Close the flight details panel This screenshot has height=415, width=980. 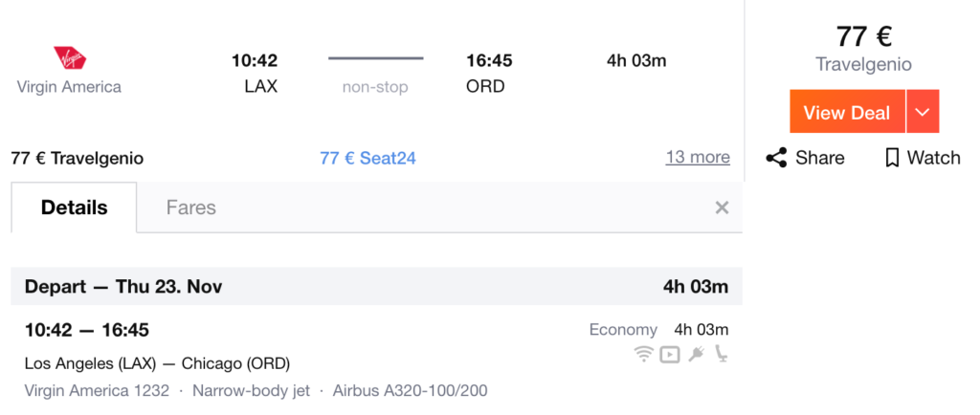[x=722, y=207]
